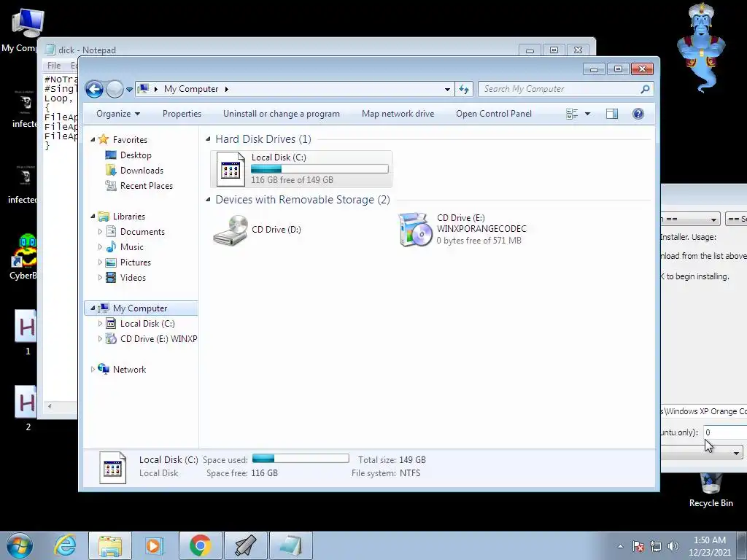Image resolution: width=747 pixels, height=560 pixels.
Task: Select the Music library
Action: [131, 247]
